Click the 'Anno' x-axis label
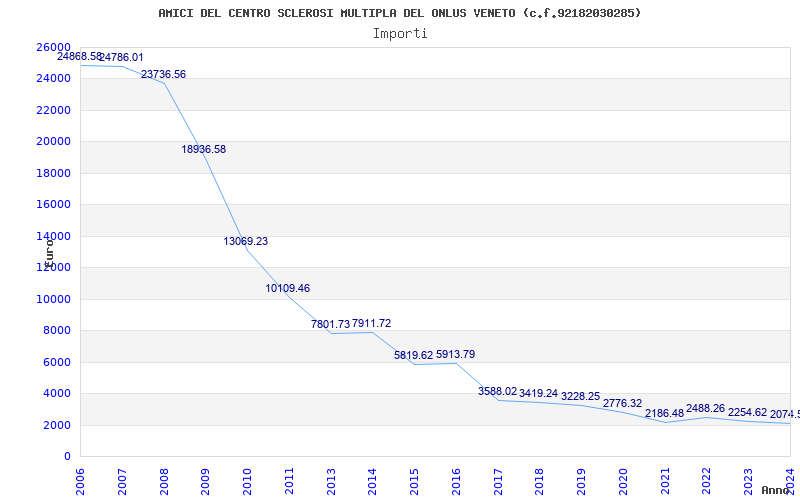Viewport: 800px width, 500px height. point(775,490)
